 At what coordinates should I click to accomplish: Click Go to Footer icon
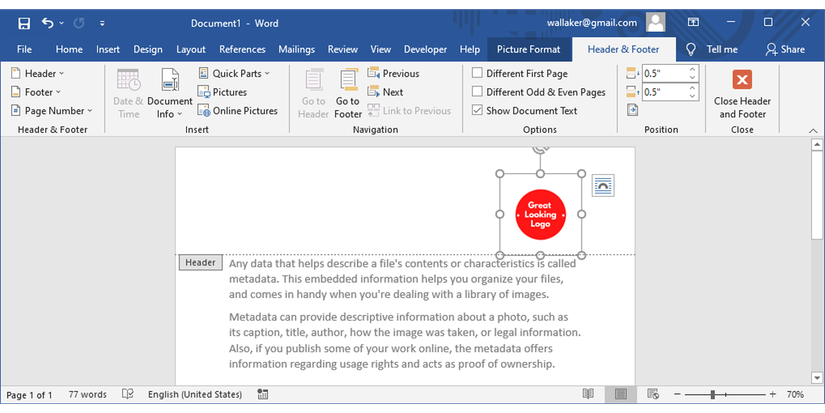[348, 94]
